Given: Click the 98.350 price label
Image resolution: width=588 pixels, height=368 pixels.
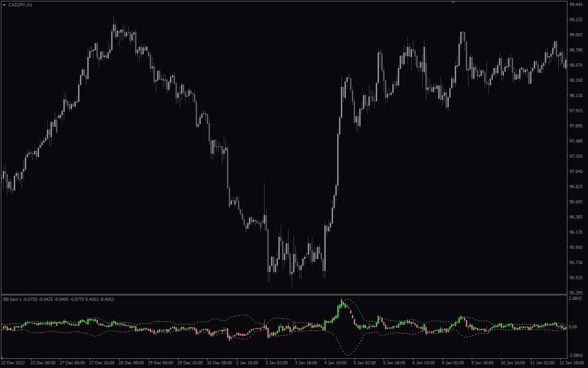Looking at the screenshot, I should 576,80.
